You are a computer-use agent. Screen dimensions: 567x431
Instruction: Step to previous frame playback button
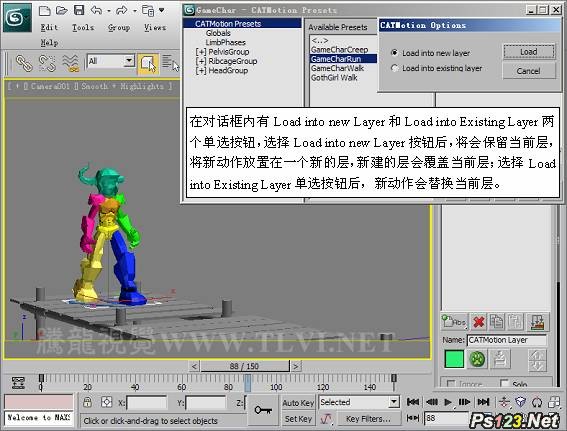(432, 402)
